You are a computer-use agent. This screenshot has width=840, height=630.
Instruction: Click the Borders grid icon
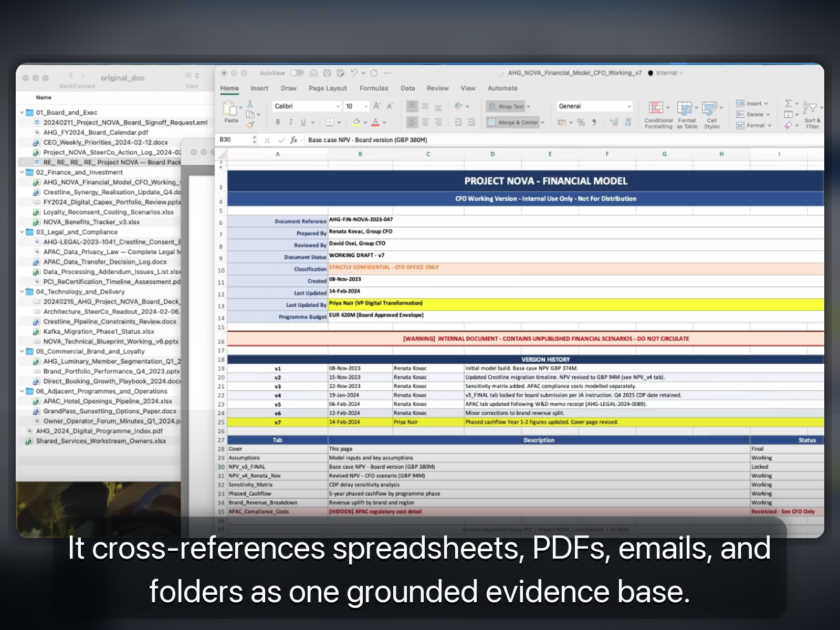point(330,122)
